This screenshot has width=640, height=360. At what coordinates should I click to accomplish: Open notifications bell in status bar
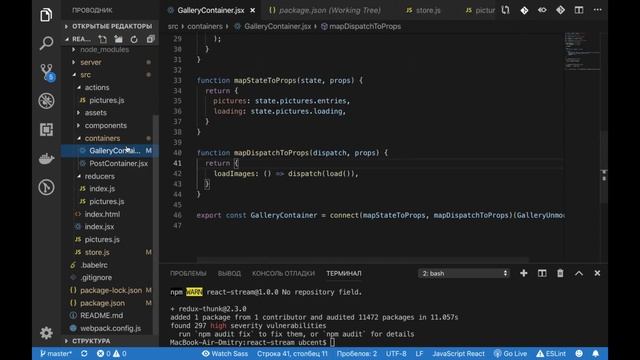[596, 353]
